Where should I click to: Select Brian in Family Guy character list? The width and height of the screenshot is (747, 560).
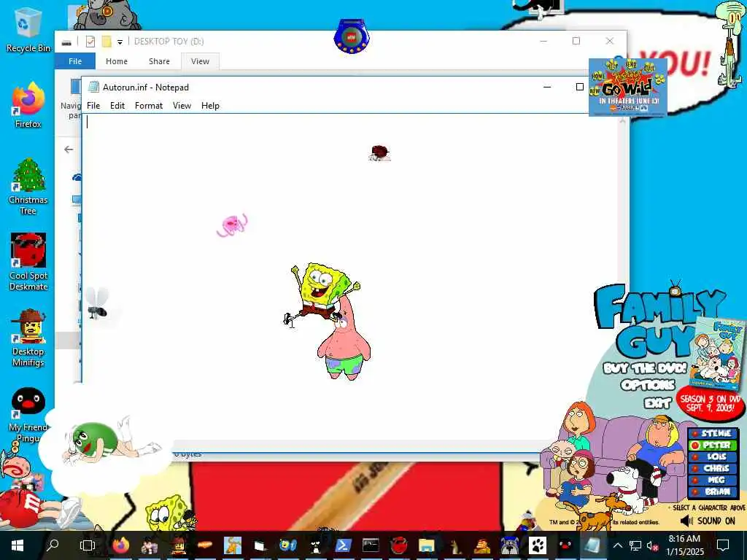(x=713, y=491)
